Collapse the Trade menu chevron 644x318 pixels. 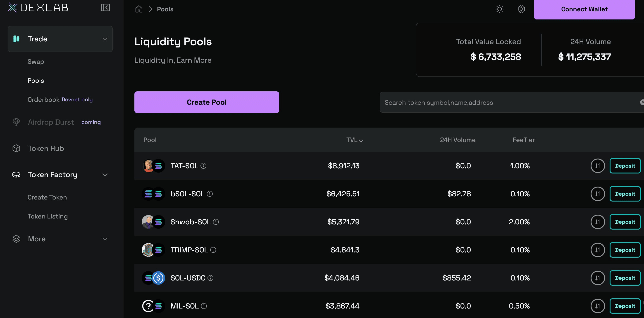105,39
